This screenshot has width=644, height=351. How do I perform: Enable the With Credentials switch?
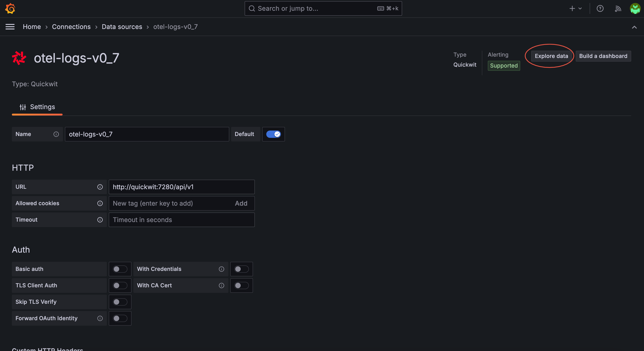242,269
